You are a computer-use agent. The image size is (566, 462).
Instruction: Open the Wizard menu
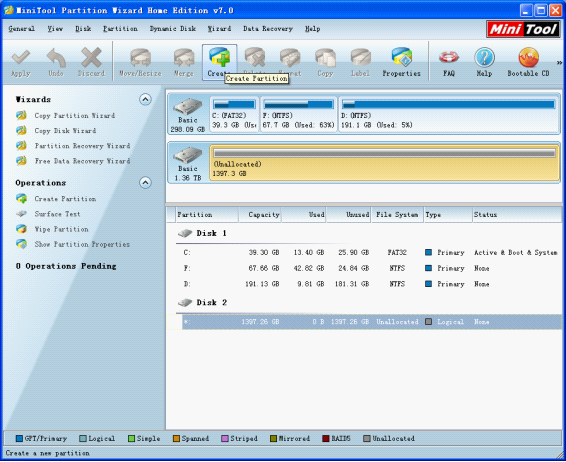click(x=219, y=29)
